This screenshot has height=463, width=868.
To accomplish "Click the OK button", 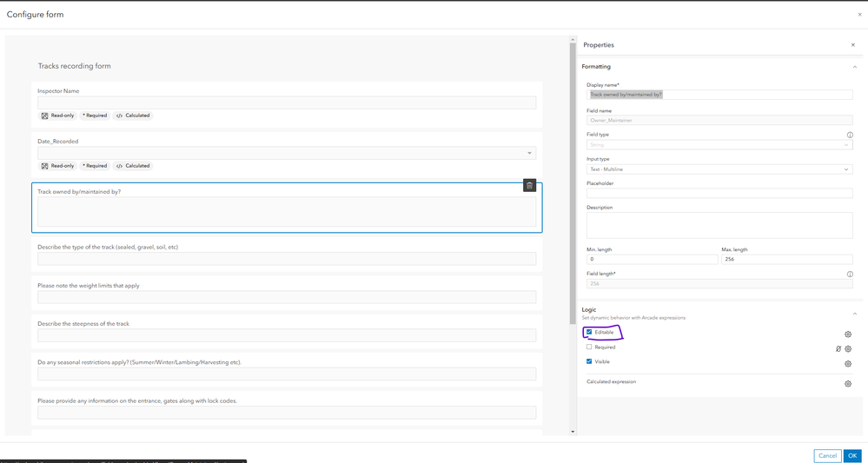I will pos(852,455).
